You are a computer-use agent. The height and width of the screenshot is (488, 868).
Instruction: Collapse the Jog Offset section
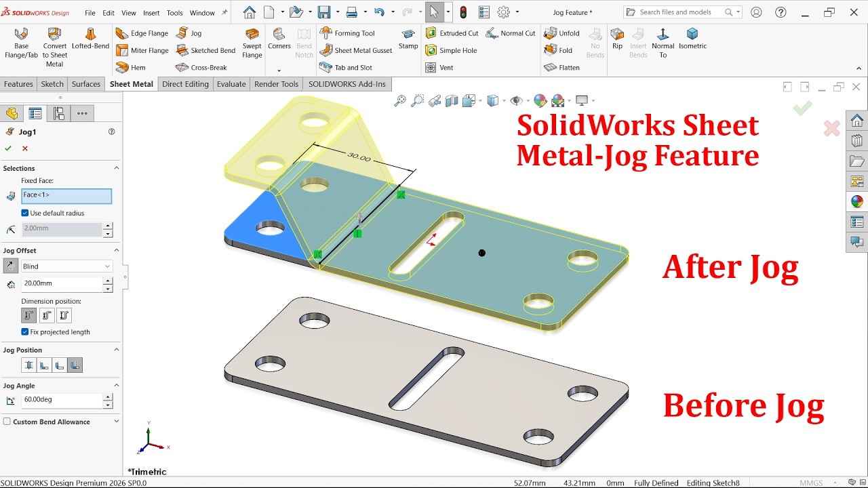click(x=116, y=250)
